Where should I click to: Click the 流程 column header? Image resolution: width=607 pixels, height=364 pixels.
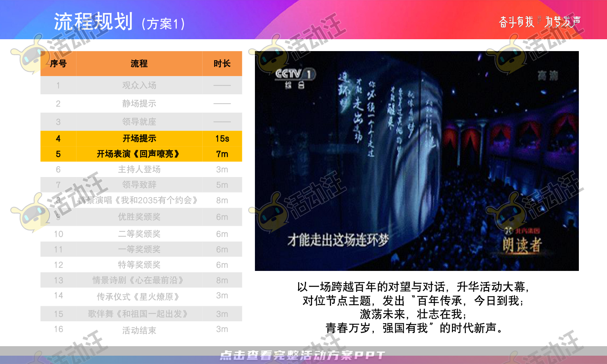(x=139, y=63)
